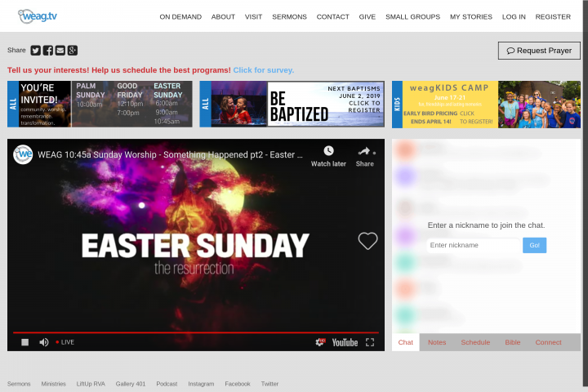Share the page on Google Plus
The width and height of the screenshot is (588, 392).
(x=72, y=51)
